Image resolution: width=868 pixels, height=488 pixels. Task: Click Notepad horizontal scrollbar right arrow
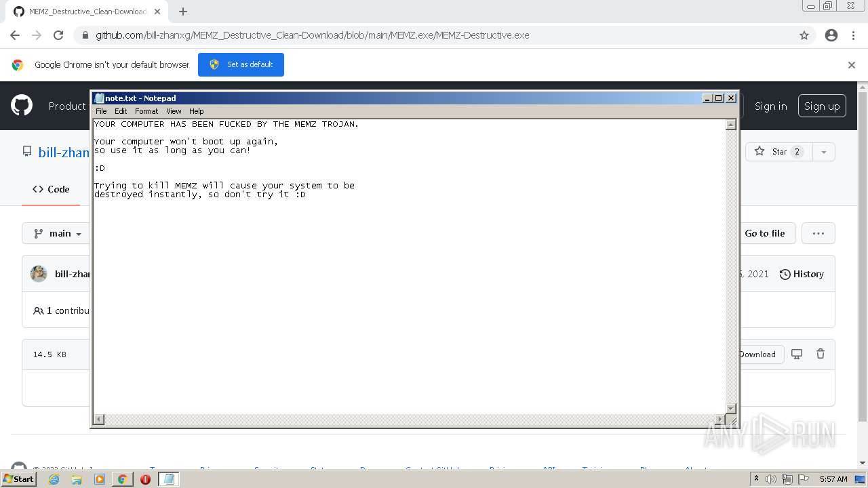[720, 420]
